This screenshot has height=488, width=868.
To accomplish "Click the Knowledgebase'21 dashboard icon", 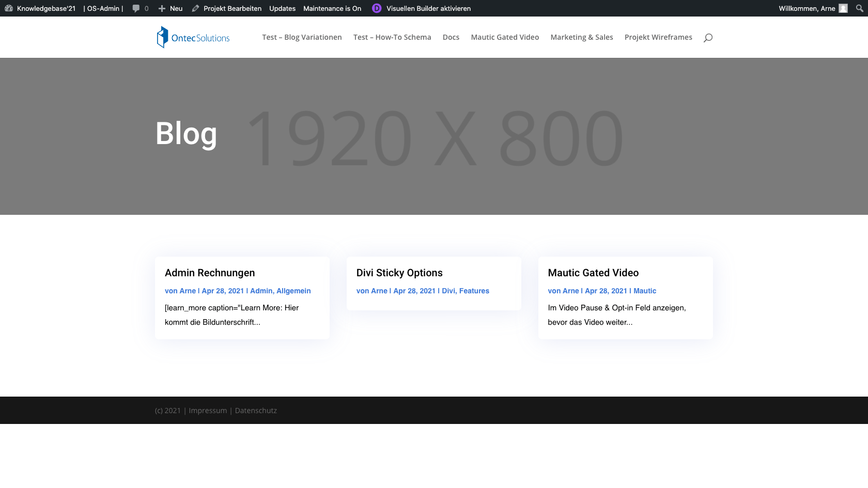I will 9,8.
